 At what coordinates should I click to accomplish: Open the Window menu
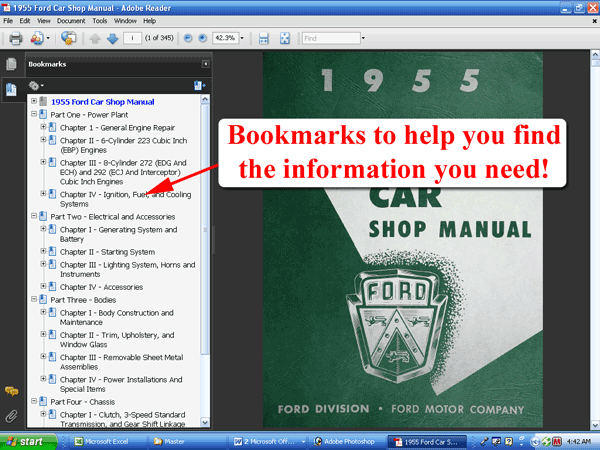[125, 21]
